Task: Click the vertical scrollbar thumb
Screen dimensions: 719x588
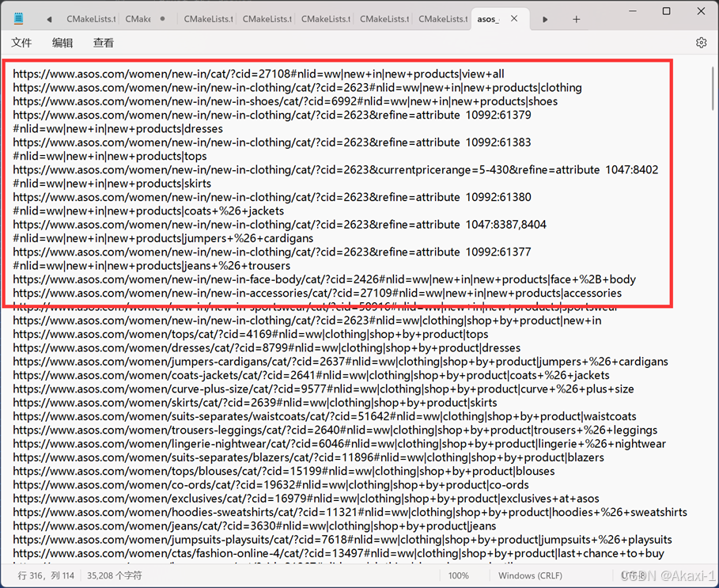Action: click(x=713, y=89)
